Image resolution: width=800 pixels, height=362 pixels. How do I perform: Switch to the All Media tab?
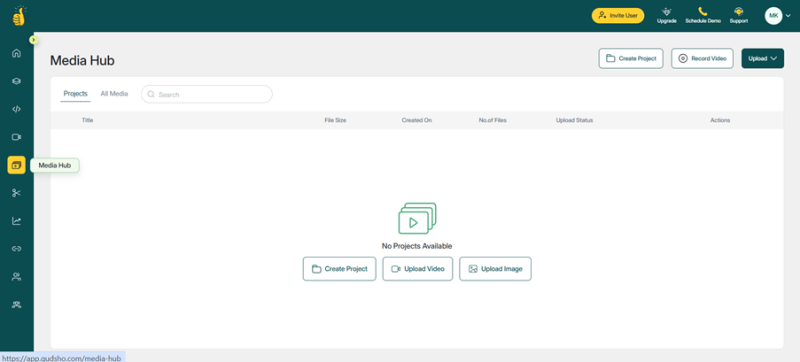(x=114, y=94)
